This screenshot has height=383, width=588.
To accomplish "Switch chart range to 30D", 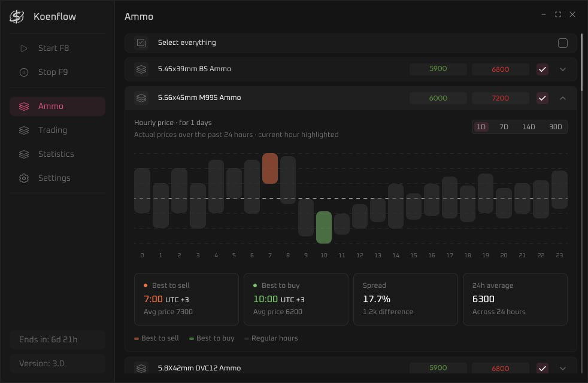I will tap(556, 127).
